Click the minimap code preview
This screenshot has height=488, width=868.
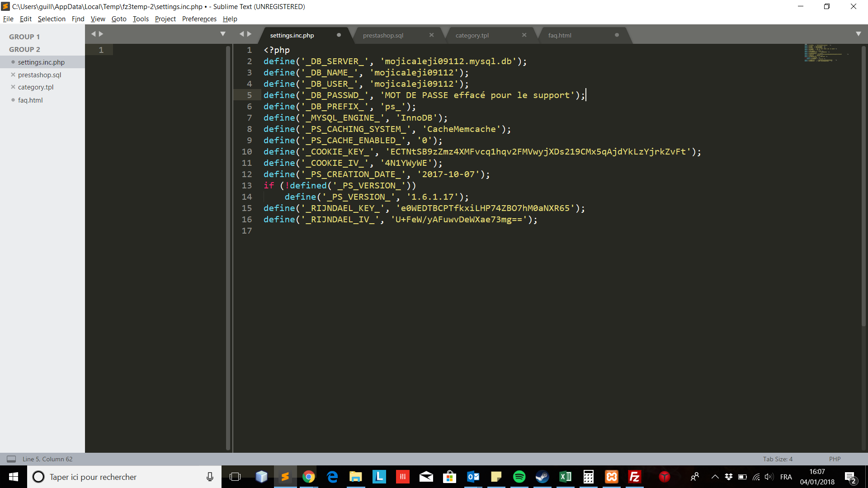[x=827, y=53]
